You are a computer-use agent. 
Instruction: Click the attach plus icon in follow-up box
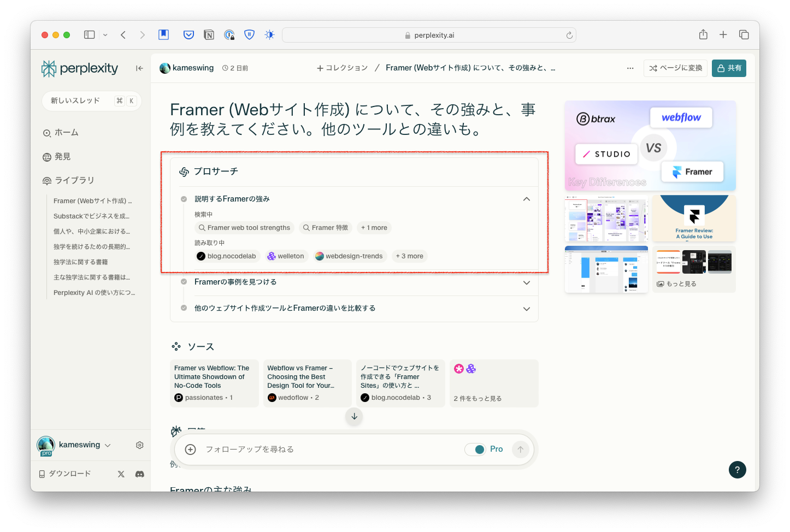click(190, 450)
